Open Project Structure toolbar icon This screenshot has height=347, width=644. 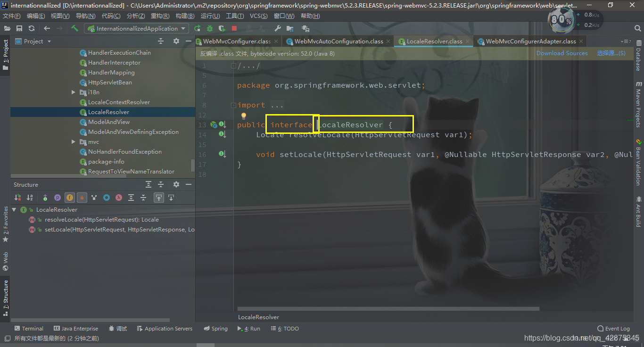click(290, 28)
